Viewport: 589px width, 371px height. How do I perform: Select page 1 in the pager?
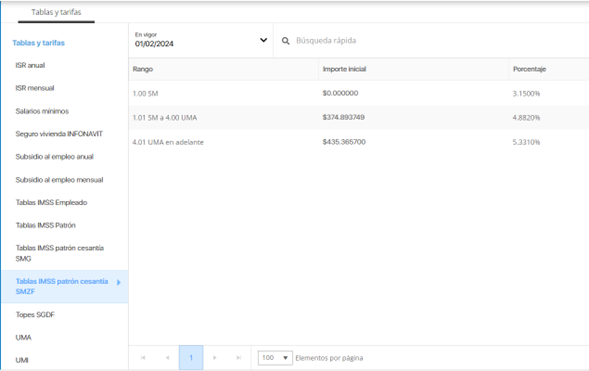point(191,358)
